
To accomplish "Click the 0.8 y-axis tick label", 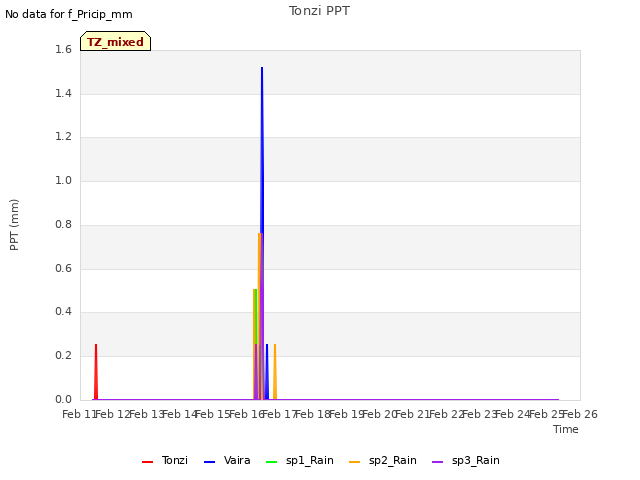I will point(63,224).
